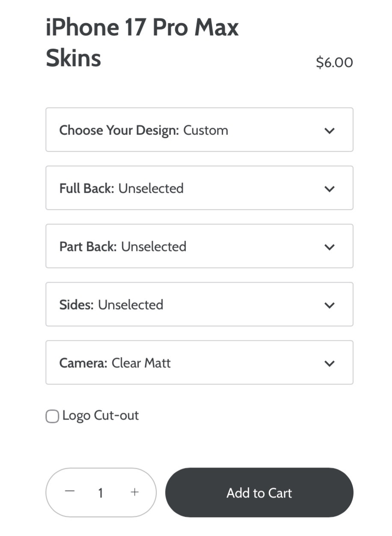This screenshot has height=536, width=392.
Task: Open the Part Back options list
Action: pos(199,246)
